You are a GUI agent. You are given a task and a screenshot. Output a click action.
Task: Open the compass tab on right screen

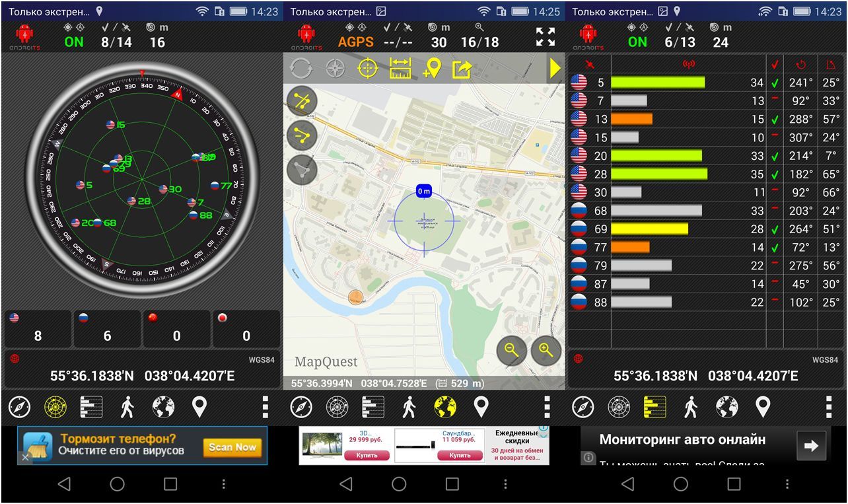(x=583, y=408)
